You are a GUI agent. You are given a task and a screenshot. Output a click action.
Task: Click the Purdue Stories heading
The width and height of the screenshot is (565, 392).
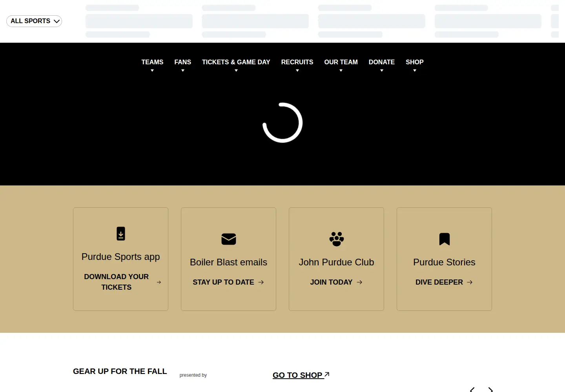click(444, 262)
